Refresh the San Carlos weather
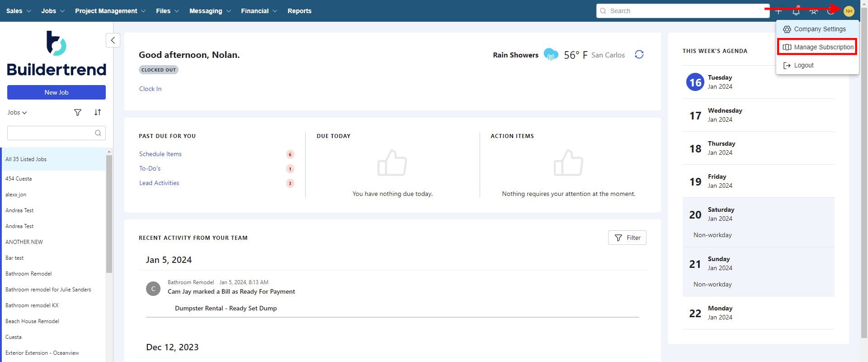Image resolution: width=868 pixels, height=362 pixels. pyautogui.click(x=639, y=55)
